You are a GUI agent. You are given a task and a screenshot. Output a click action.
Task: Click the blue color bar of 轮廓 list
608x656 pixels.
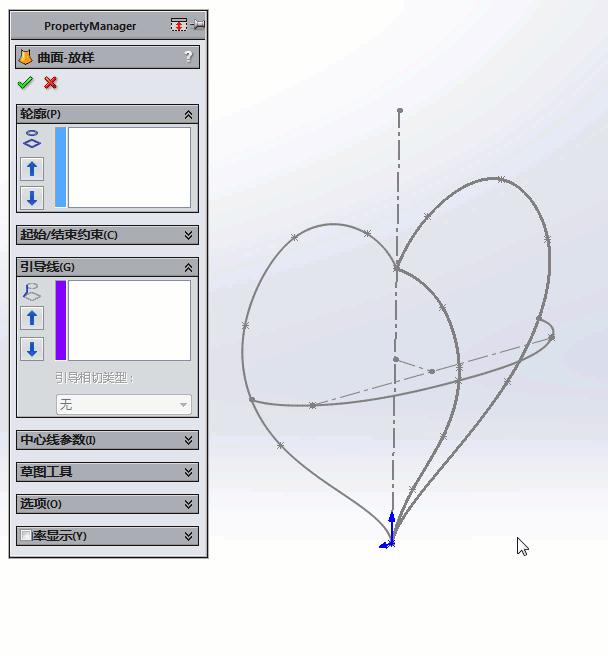pyautogui.click(x=61, y=167)
